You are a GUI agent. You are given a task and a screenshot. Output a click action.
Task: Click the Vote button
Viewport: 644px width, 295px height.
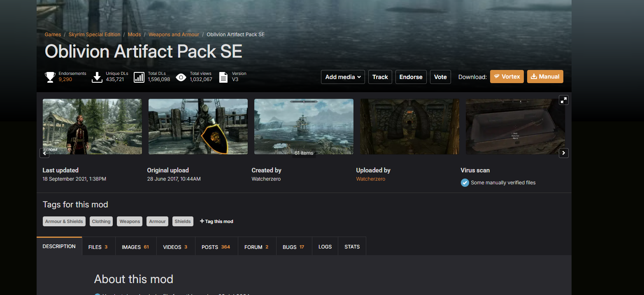[440, 77]
